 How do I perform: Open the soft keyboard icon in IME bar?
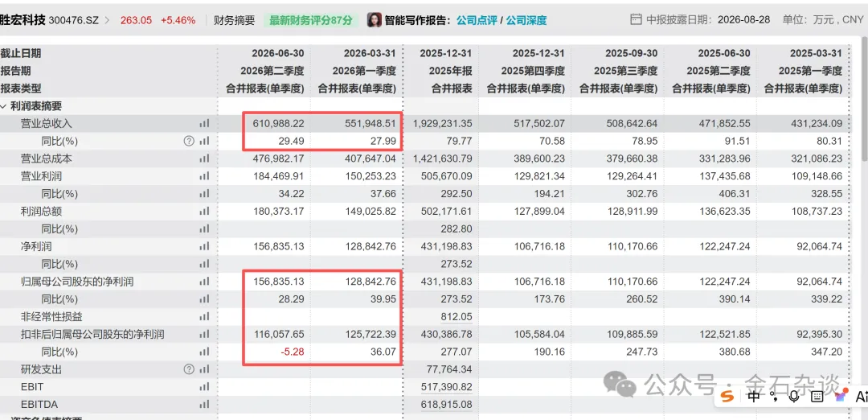[x=817, y=396]
